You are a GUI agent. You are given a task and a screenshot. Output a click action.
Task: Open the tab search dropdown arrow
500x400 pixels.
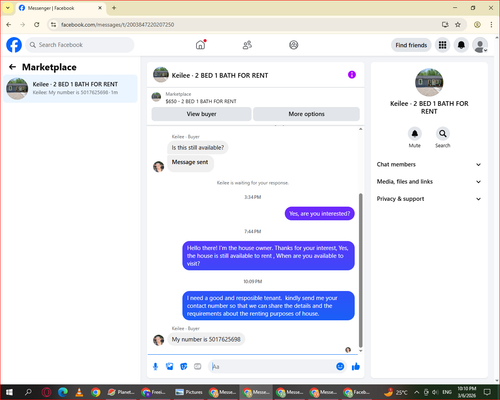[x=8, y=8]
